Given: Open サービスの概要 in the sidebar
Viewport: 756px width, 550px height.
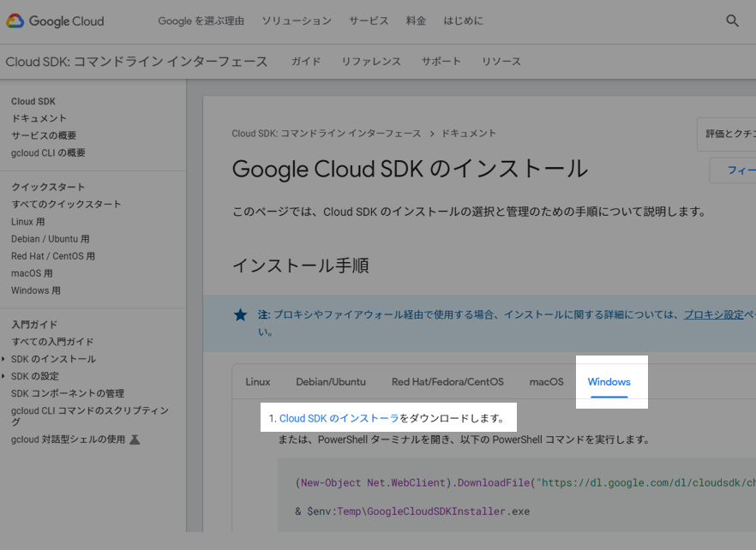Looking at the screenshot, I should click(44, 135).
